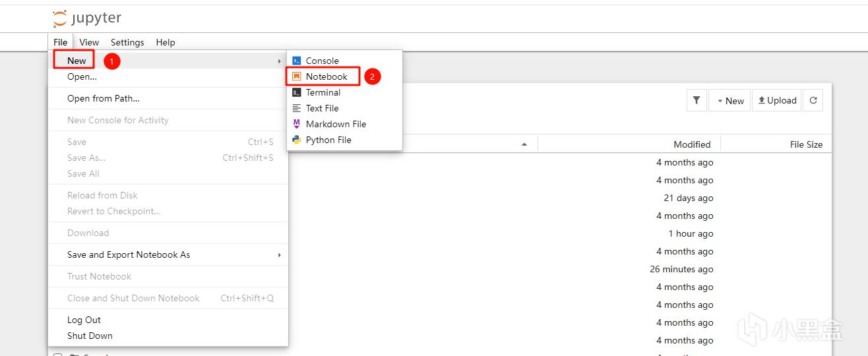868x356 pixels.
Task: Refresh the file browser listing
Action: 813,100
